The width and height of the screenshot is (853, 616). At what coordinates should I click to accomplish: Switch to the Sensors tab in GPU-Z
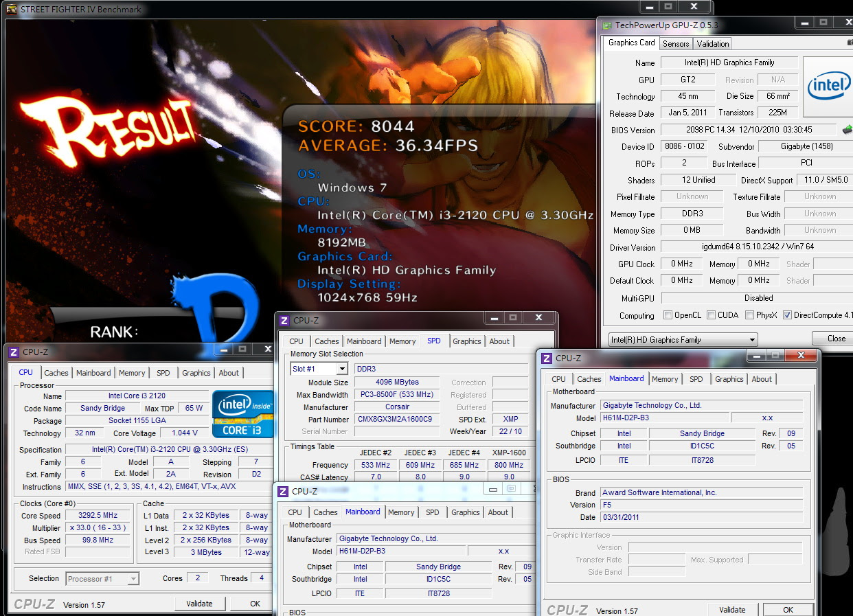[x=675, y=43]
